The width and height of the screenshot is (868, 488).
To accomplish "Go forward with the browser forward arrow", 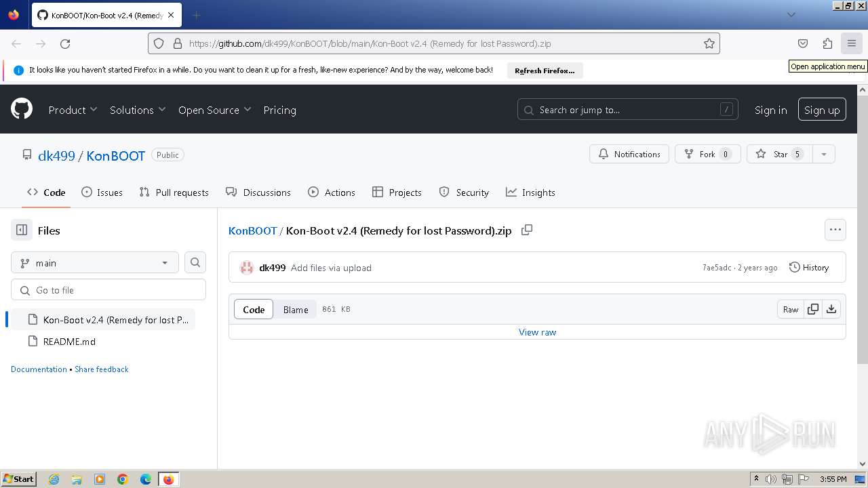I will click(41, 43).
